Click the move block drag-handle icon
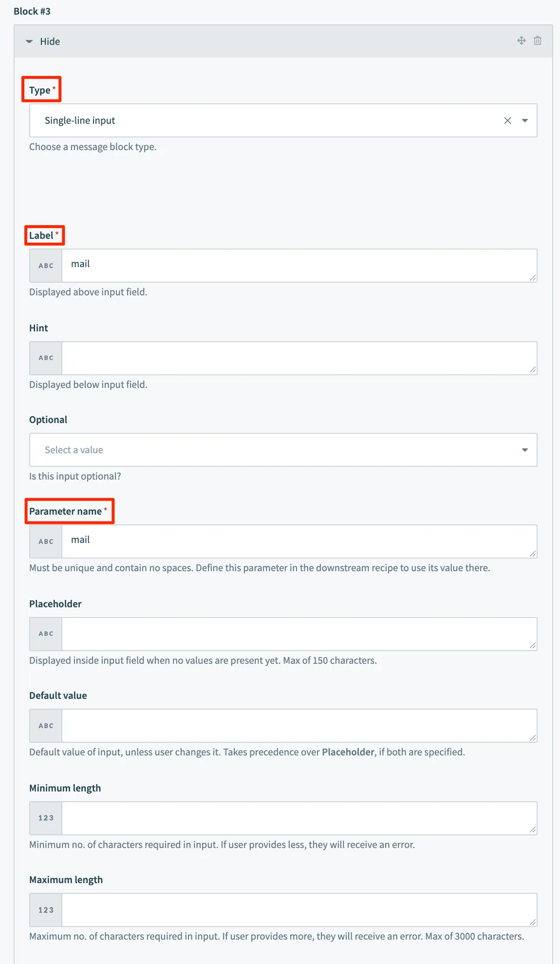The height and width of the screenshot is (964, 560). [x=521, y=41]
